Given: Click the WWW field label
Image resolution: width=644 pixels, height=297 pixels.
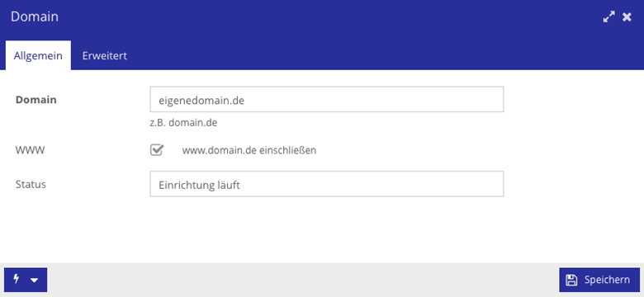Looking at the screenshot, I should (30, 150).
